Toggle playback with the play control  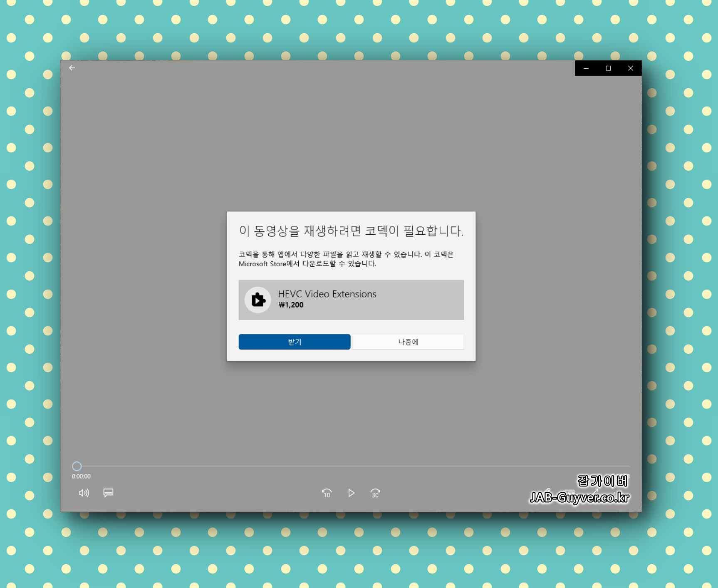[352, 494]
